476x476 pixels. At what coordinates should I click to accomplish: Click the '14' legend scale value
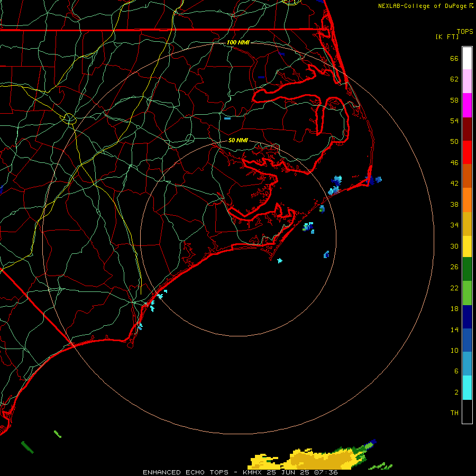[454, 329]
